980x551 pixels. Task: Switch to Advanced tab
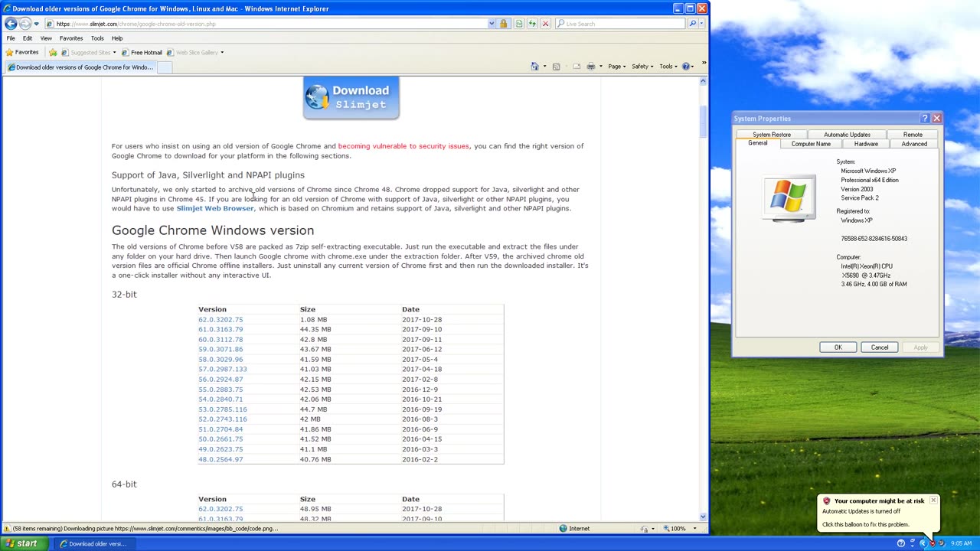pos(914,144)
